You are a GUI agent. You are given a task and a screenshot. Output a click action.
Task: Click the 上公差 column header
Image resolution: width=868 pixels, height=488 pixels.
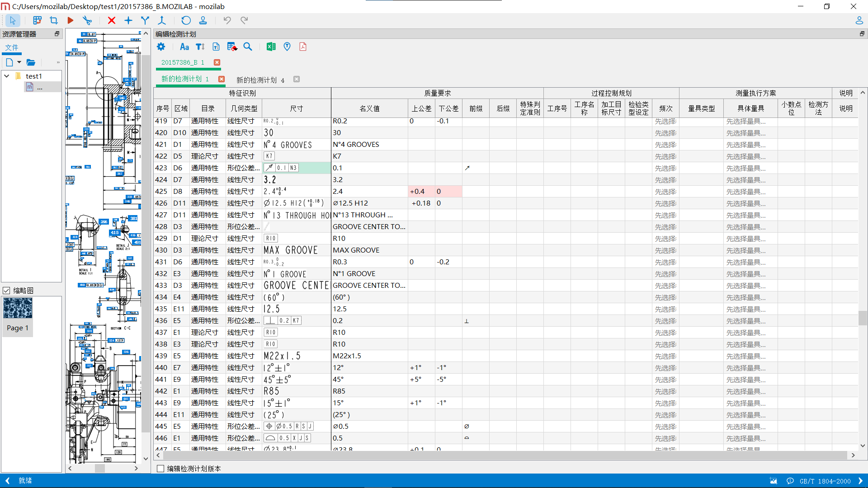421,108
